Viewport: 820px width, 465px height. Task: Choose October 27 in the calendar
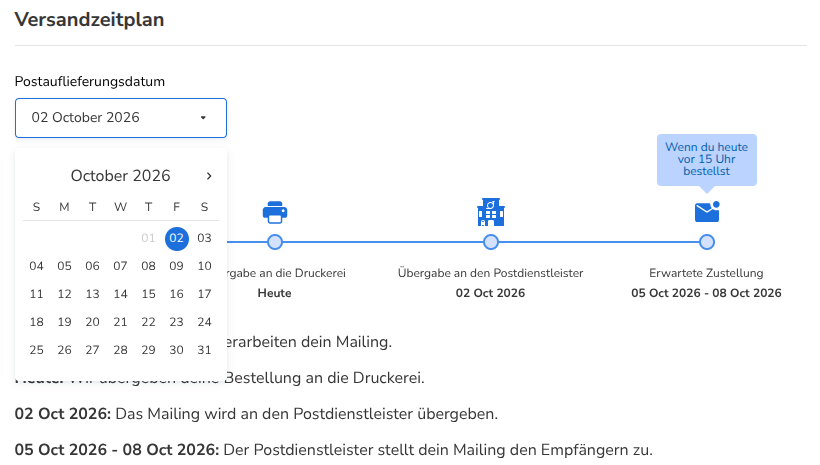(x=93, y=350)
